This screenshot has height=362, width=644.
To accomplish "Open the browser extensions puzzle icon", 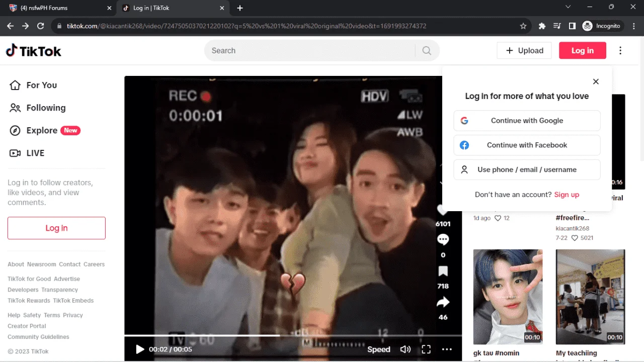I will [x=542, y=26].
